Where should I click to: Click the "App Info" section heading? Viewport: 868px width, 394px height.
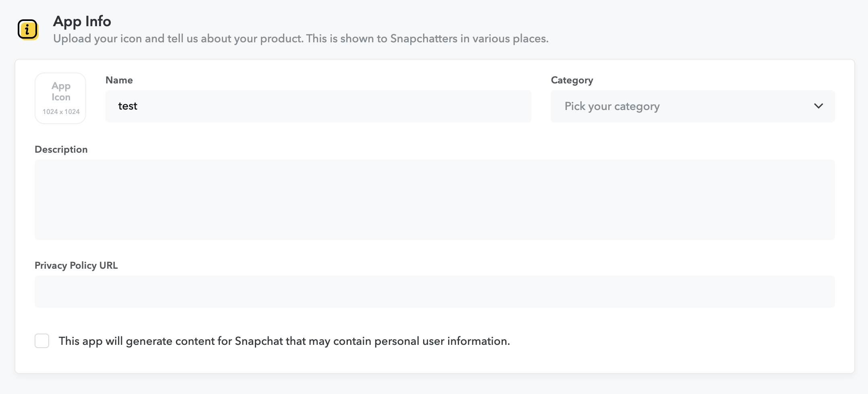(82, 21)
